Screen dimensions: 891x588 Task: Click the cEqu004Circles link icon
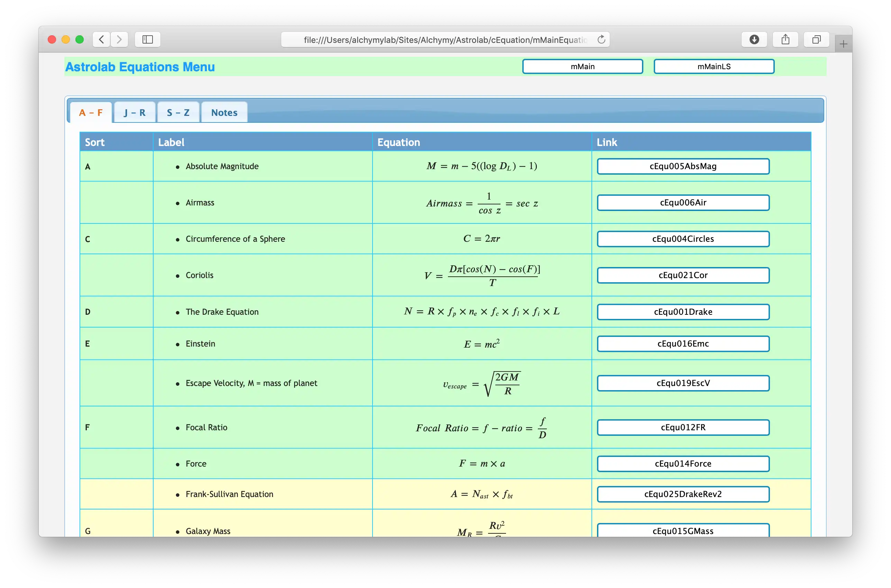pos(683,238)
